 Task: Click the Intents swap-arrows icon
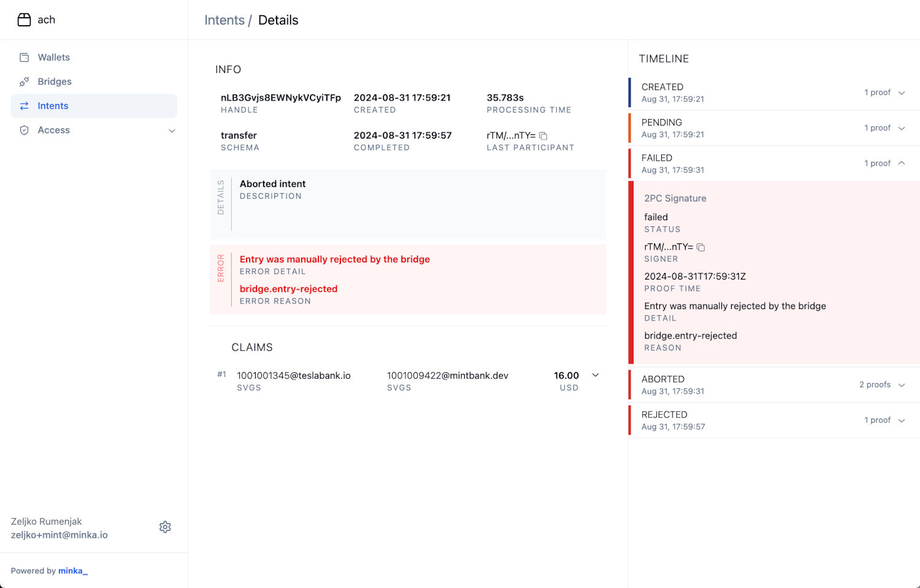click(25, 106)
